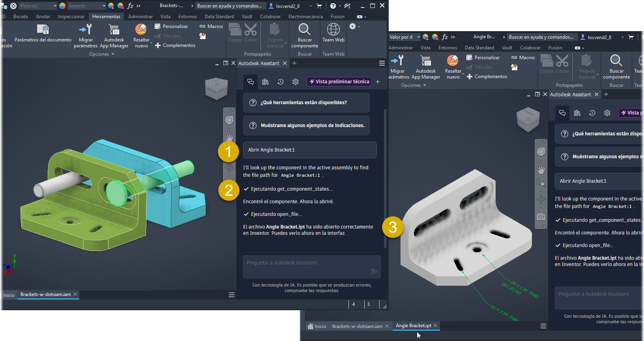
Task: Open Inicio tab in the right window
Action: [317, 326]
